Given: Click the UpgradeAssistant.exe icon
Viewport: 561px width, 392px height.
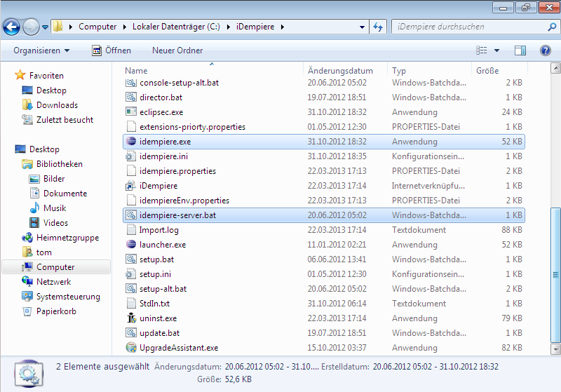Looking at the screenshot, I should click(130, 348).
